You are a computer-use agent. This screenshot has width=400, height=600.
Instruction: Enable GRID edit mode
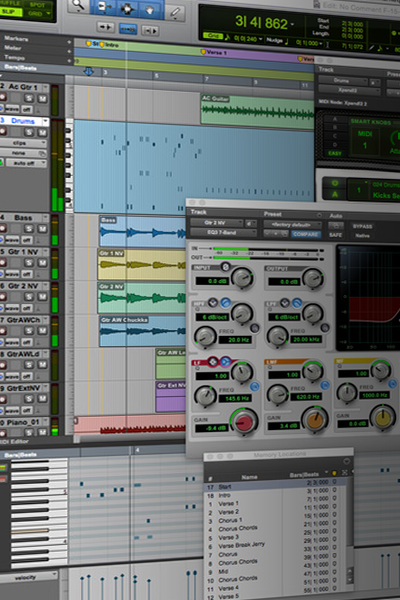(x=35, y=13)
